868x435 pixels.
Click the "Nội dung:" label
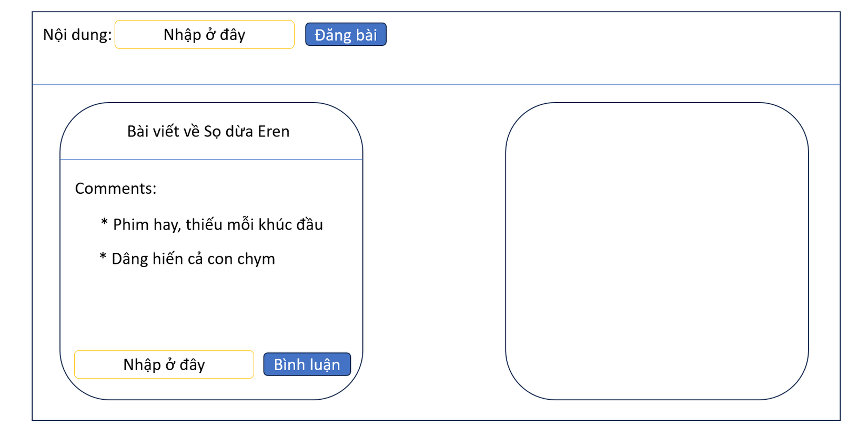pos(77,35)
